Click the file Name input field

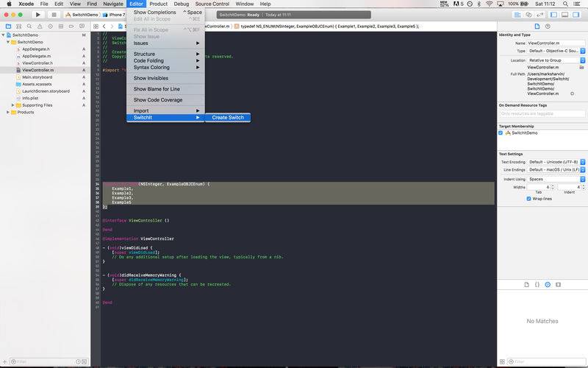556,43
